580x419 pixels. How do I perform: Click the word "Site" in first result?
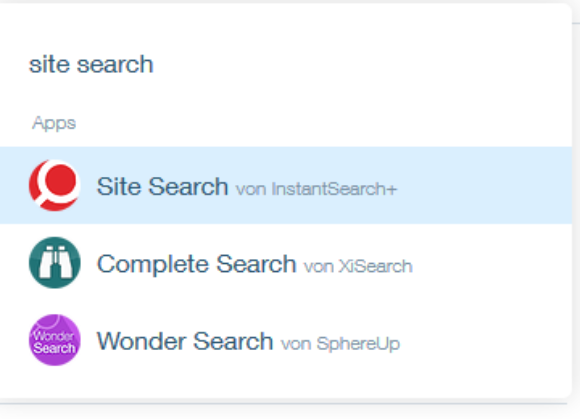pos(118,186)
